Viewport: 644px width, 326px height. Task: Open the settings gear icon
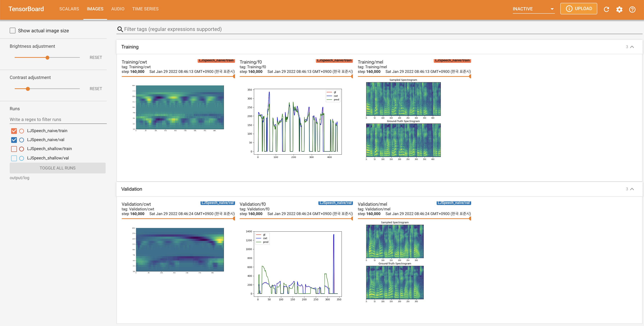click(x=619, y=9)
